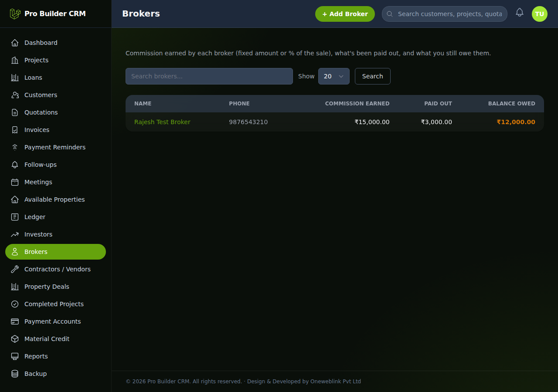This screenshot has width=558, height=392.
Task: Click the ₹3,000.00 paid out value
Action: [x=436, y=122]
